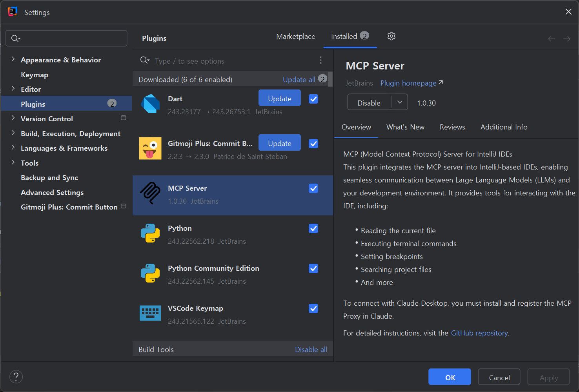Open the Reviews tab
Screen dimensions: 579x392
pos(452,127)
